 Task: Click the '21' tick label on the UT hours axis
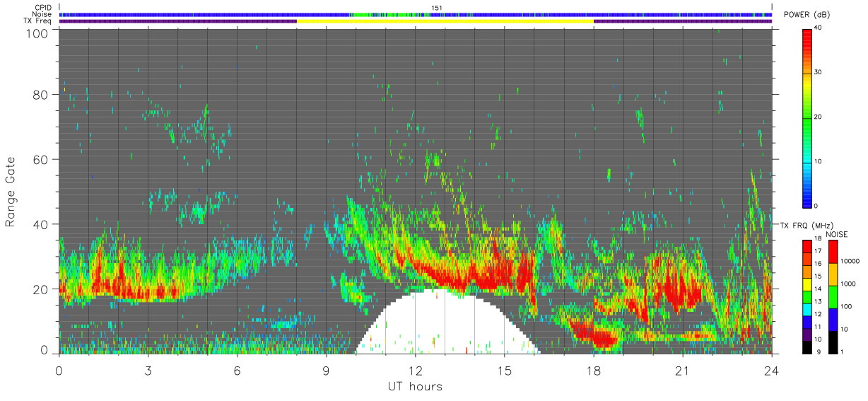683,370
